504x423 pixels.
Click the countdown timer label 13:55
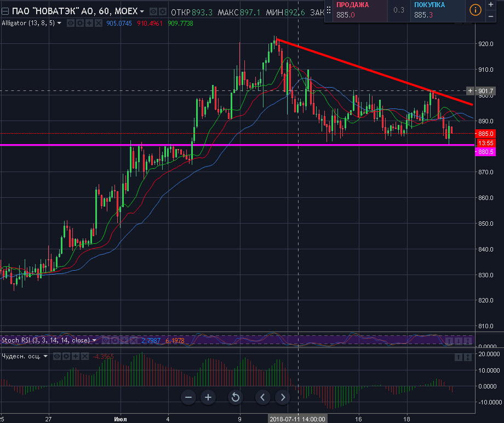coord(486,143)
